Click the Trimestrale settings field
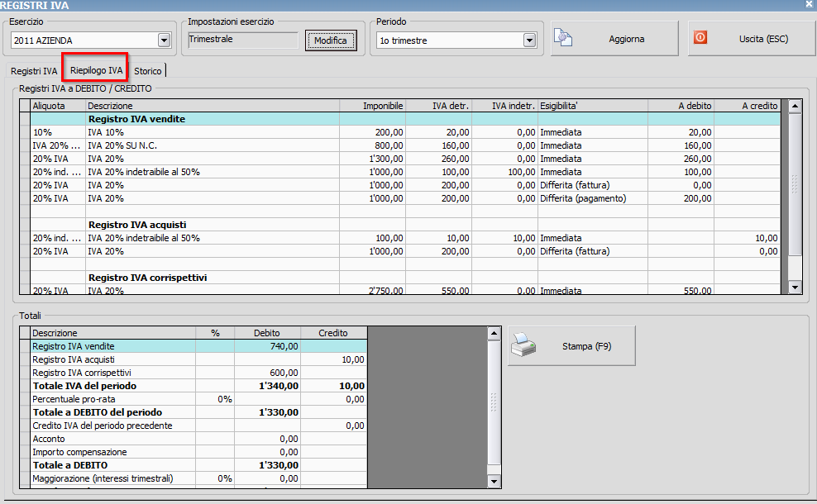The image size is (817, 504). [x=243, y=40]
